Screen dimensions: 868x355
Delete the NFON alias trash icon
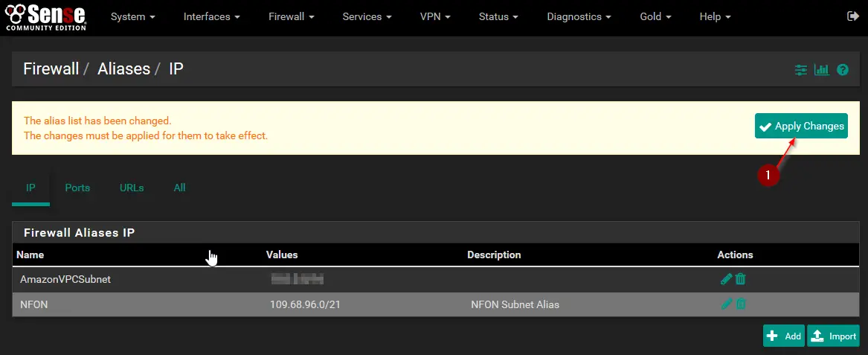point(741,304)
